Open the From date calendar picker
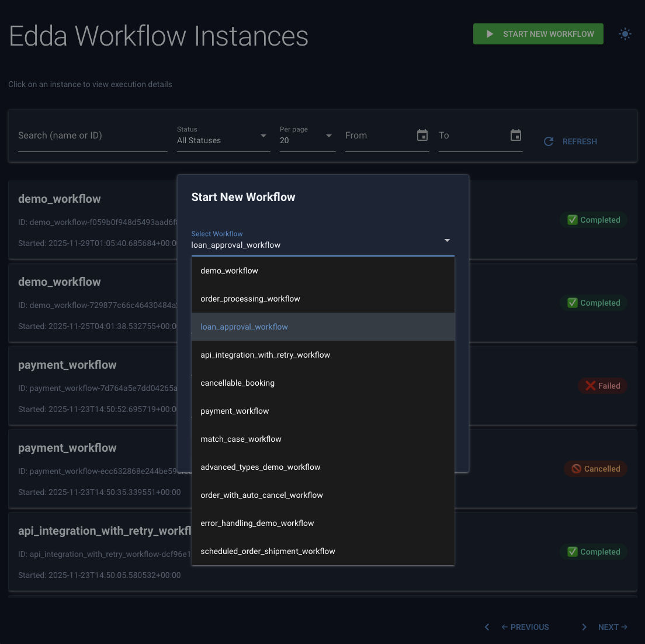This screenshot has height=644, width=645. click(422, 135)
